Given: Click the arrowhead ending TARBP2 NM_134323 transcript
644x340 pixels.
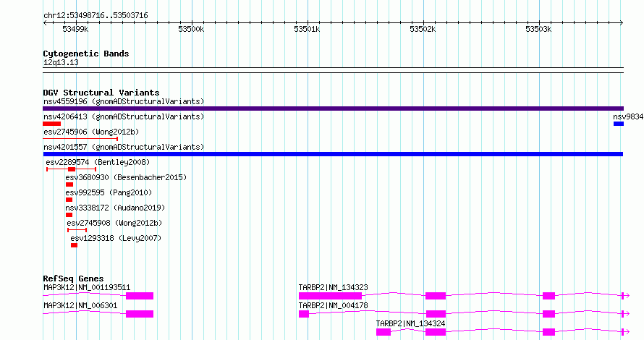Looking at the screenshot, I should click(x=626, y=296).
